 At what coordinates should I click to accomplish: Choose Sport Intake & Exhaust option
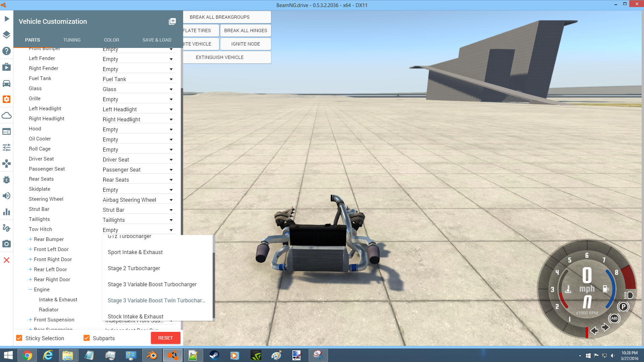157,252
